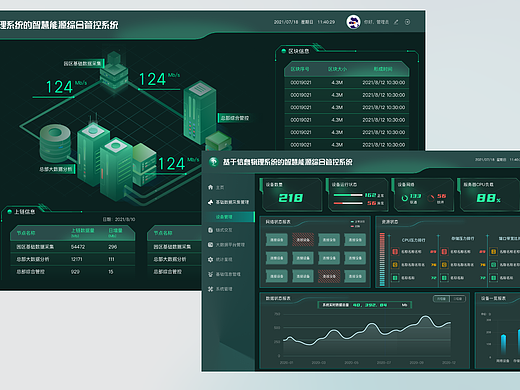Click red chip icon under 存储压力排行
This screenshot has width=520, height=390.
(444, 251)
